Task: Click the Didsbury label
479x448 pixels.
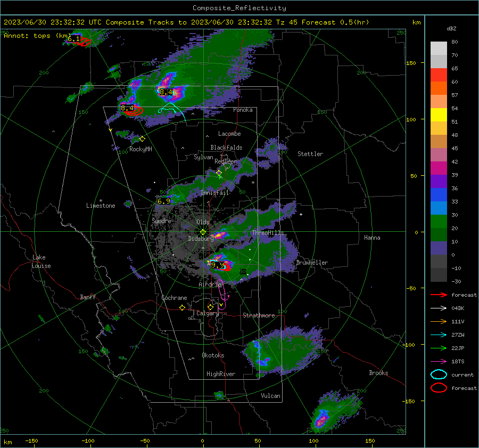Action: point(201,239)
